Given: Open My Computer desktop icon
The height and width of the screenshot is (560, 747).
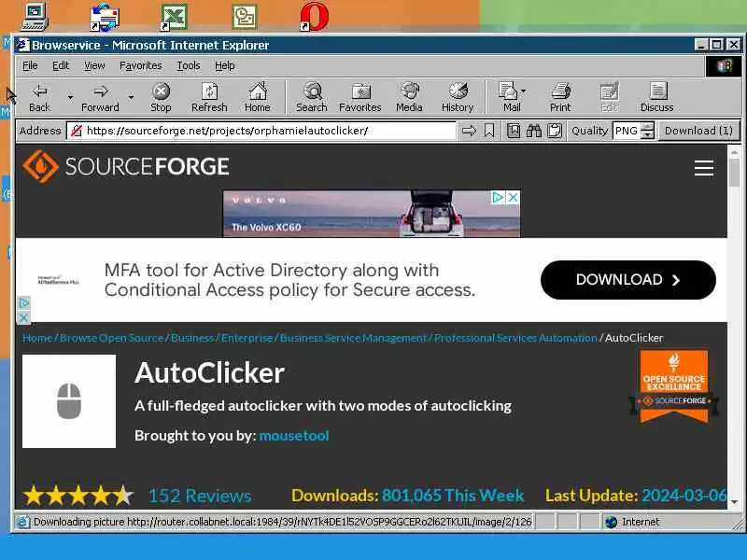Looking at the screenshot, I should 35,17.
